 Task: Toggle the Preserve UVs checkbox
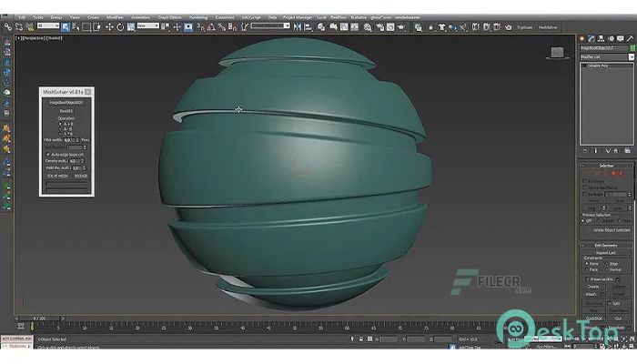(587, 279)
